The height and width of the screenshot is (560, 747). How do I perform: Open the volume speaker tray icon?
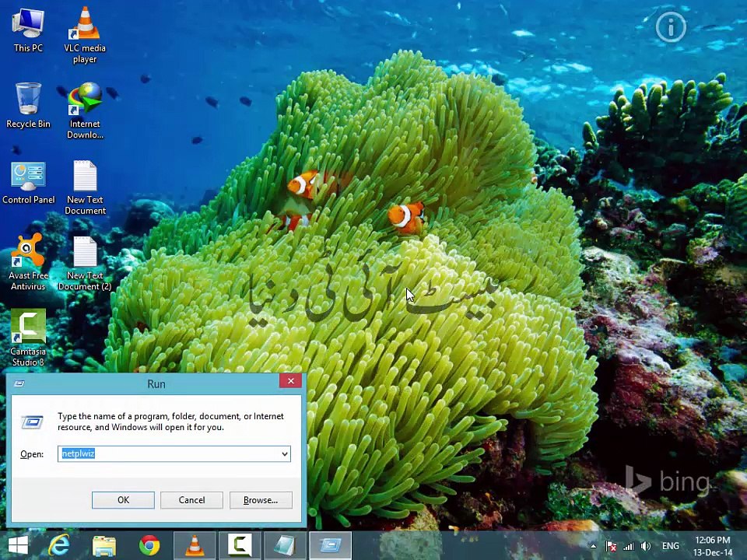[646, 546]
